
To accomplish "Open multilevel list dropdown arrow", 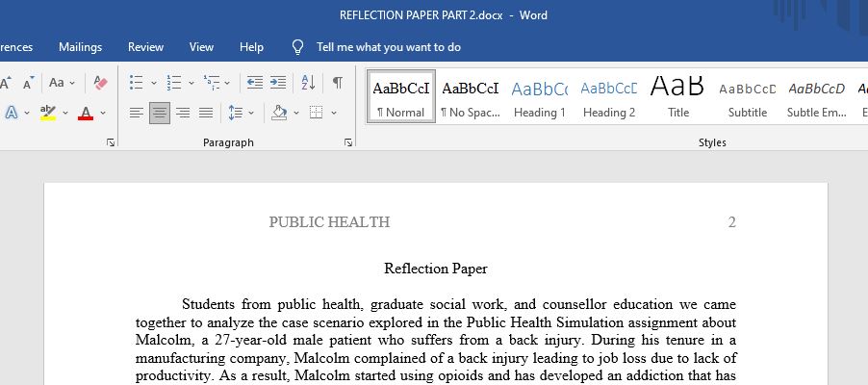I will (x=227, y=83).
